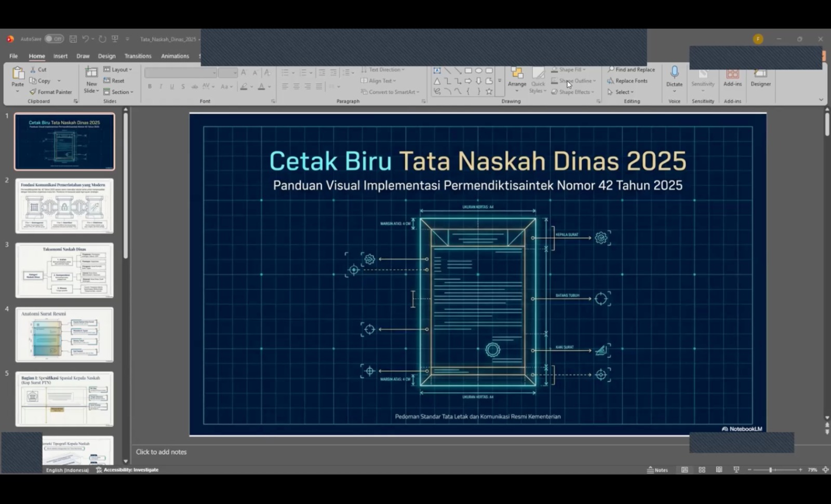
Task: Toggle Text Shadow formatting
Action: [x=183, y=87]
